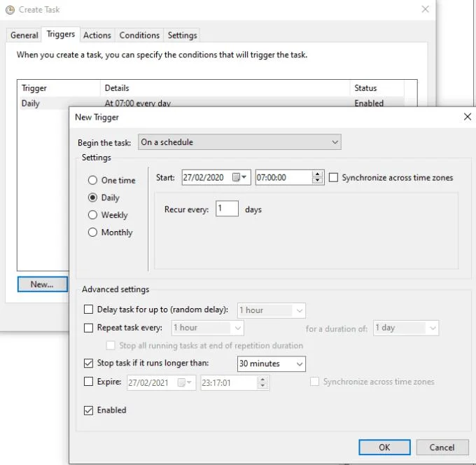Enable Repeat task every checkbox
The height and width of the screenshot is (465, 476).
pos(88,328)
